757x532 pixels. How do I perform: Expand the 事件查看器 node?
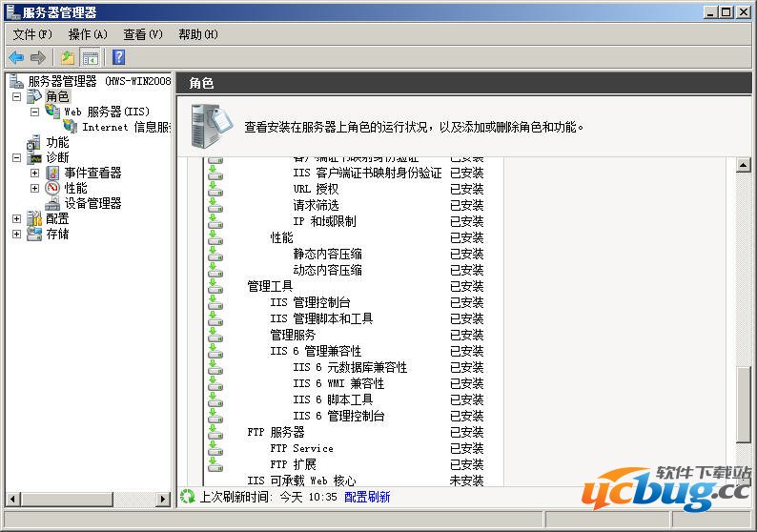[x=34, y=173]
